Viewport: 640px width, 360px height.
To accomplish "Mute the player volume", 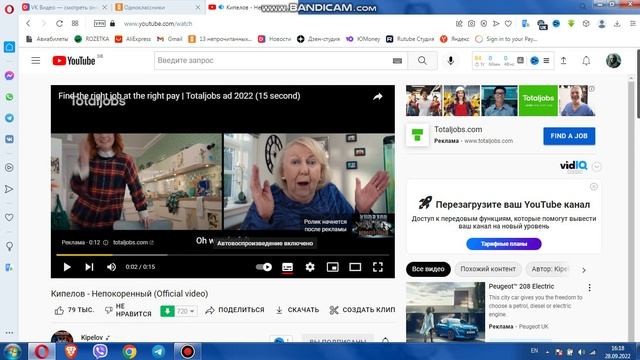I will tap(111, 267).
